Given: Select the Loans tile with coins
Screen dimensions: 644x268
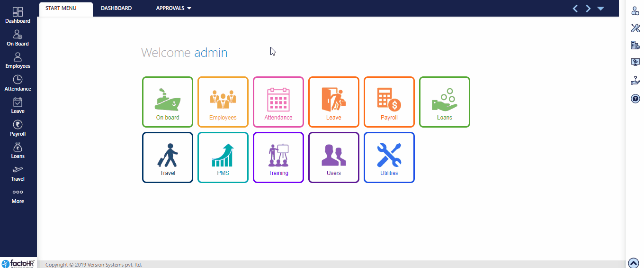Looking at the screenshot, I should pyautogui.click(x=445, y=102).
